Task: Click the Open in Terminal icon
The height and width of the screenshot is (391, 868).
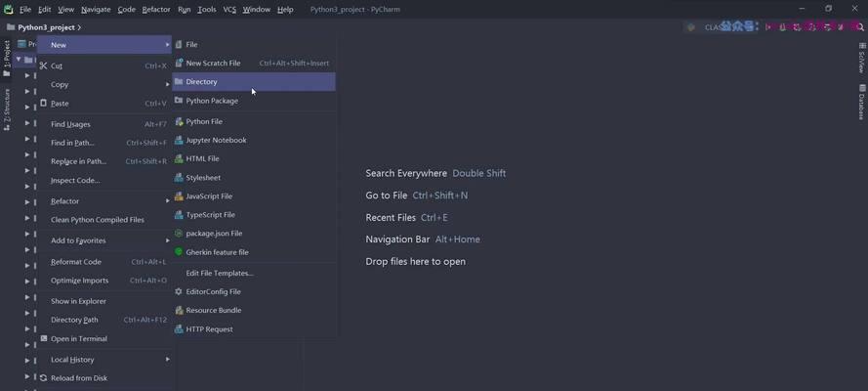Action: pos(44,338)
